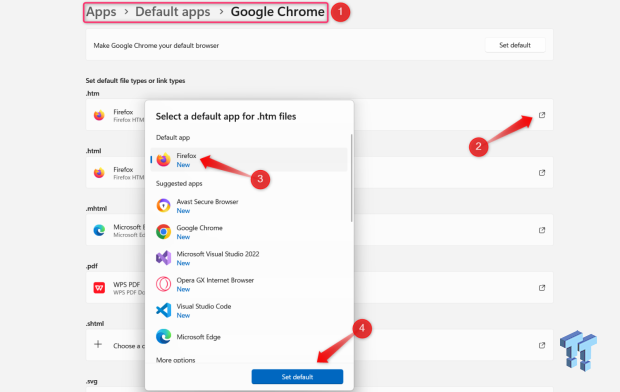The height and width of the screenshot is (392, 620).
Task: Open external link icon for .htm row
Action: (542, 115)
